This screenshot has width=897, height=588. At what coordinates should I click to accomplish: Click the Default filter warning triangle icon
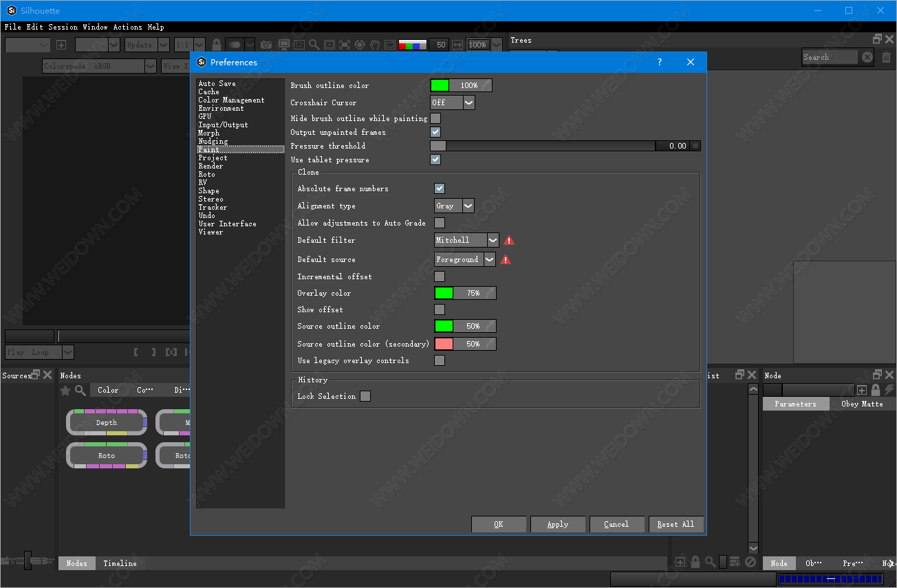coord(509,240)
